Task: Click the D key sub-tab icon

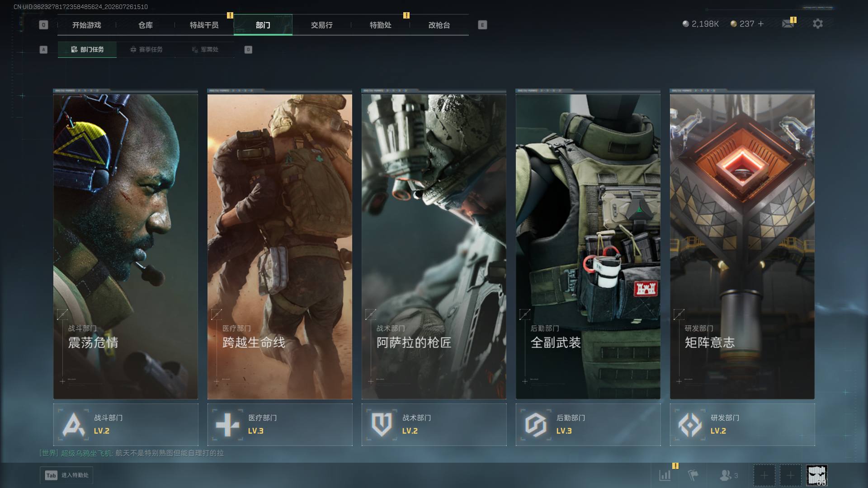Action: [248, 50]
